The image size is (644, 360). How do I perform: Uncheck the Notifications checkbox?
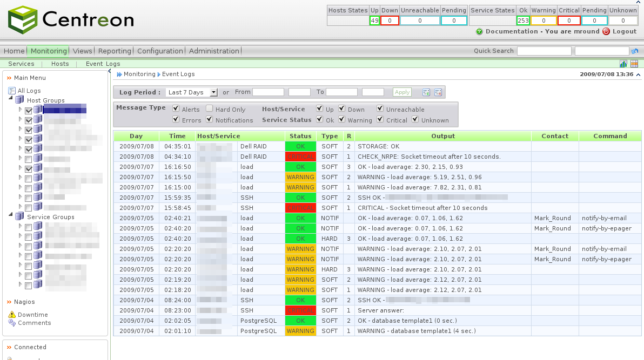point(210,120)
